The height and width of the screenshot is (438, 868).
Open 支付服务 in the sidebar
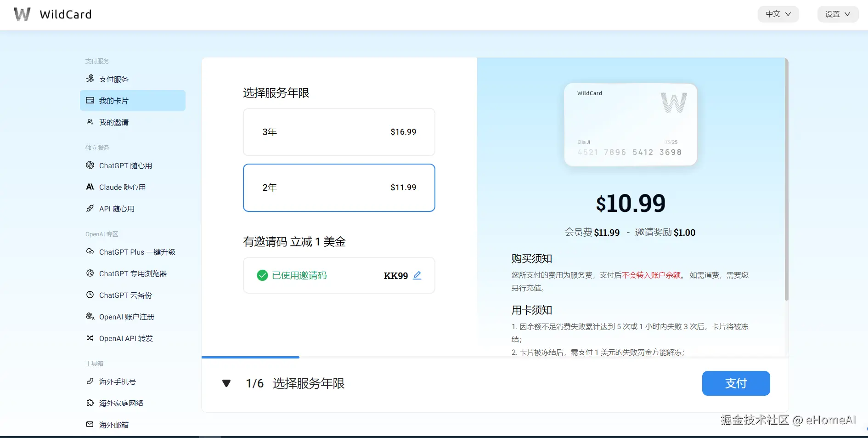click(x=133, y=79)
